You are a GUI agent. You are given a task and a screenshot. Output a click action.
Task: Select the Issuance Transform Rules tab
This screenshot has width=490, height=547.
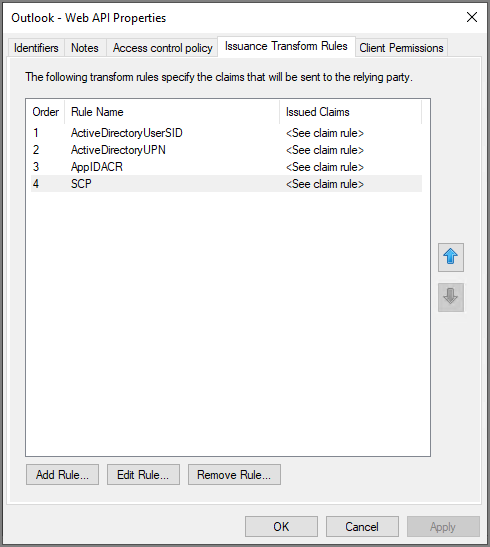(286, 46)
